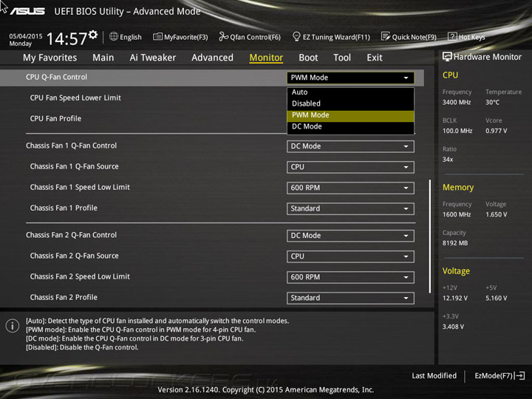This screenshot has width=532, height=399.
Task: Go to the Exit tab
Action: [x=375, y=58]
